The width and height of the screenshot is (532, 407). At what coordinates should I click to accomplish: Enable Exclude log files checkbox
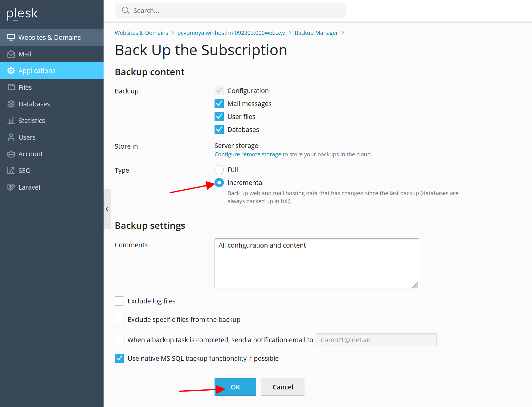119,301
